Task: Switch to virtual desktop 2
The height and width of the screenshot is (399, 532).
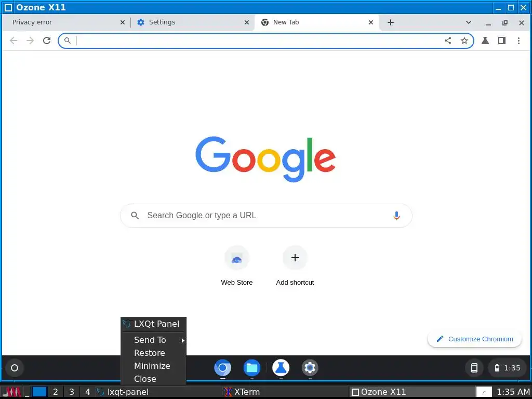Action: click(x=55, y=392)
